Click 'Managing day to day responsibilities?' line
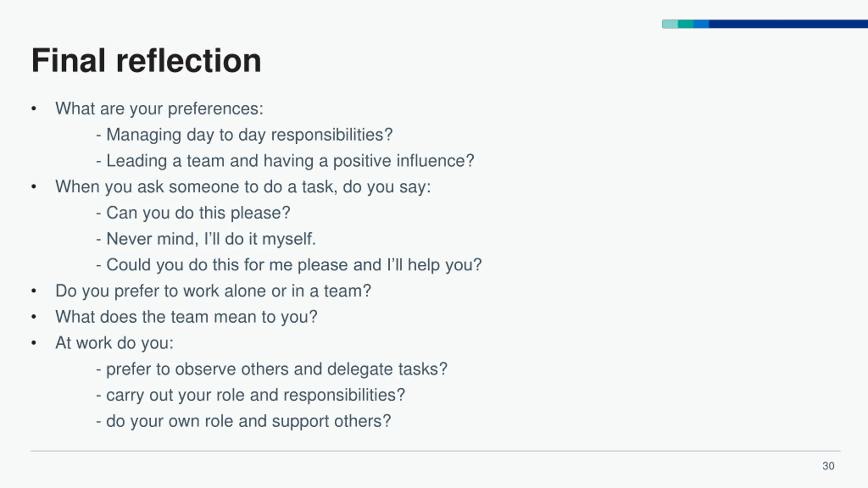 [244, 135]
